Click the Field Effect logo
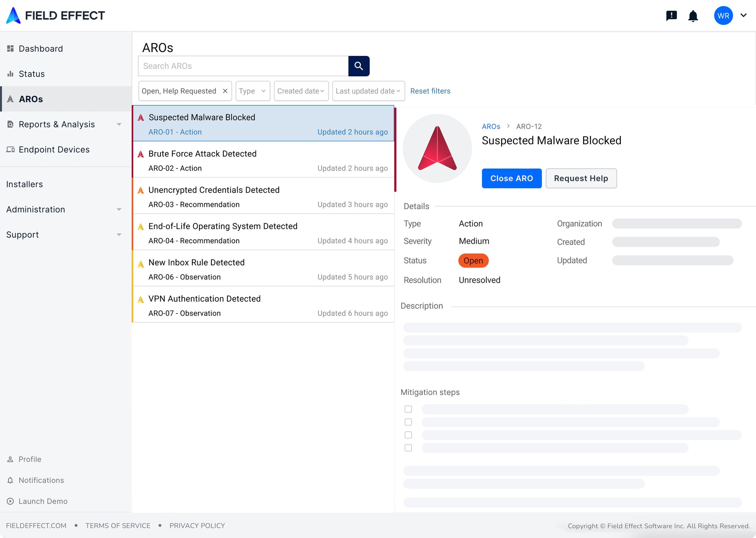The height and width of the screenshot is (538, 756). [55, 16]
